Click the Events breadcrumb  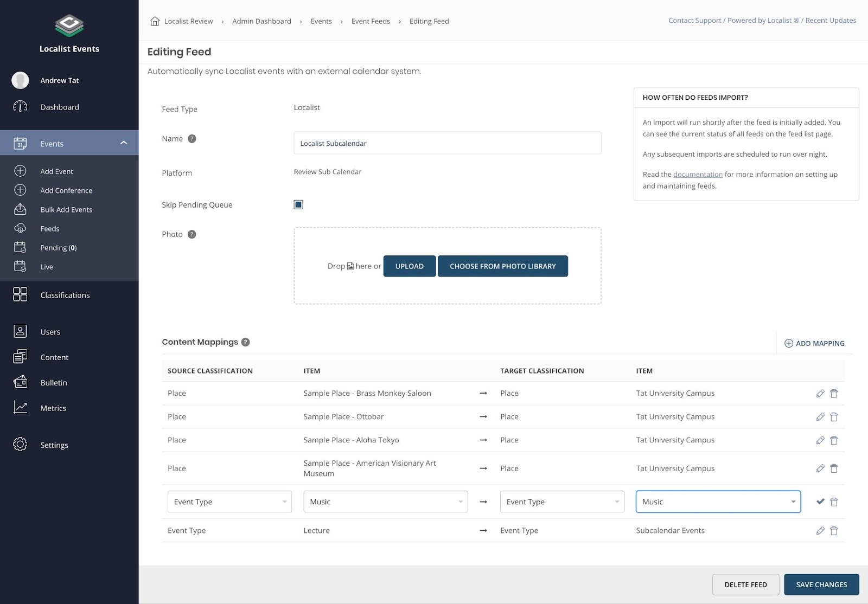click(x=321, y=21)
